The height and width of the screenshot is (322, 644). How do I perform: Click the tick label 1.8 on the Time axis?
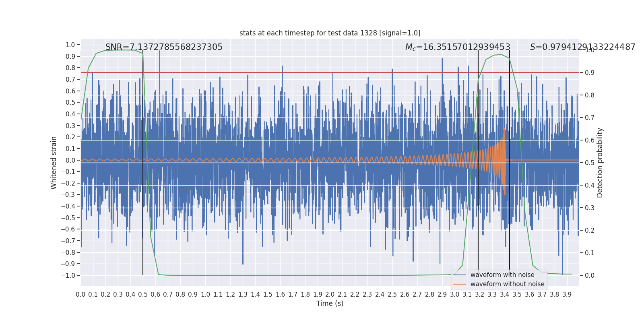[x=305, y=295]
